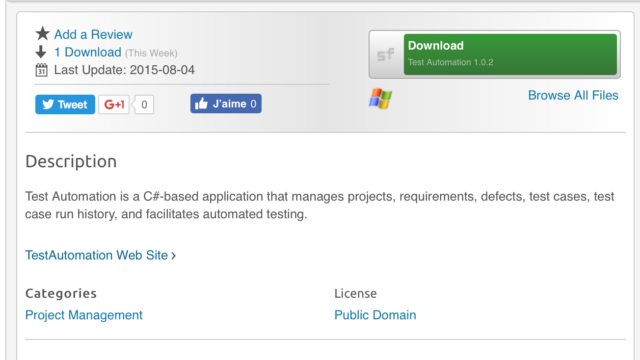This screenshot has height=360, width=640.
Task: Click the Google plus count bubble showing 0
Action: (x=144, y=104)
